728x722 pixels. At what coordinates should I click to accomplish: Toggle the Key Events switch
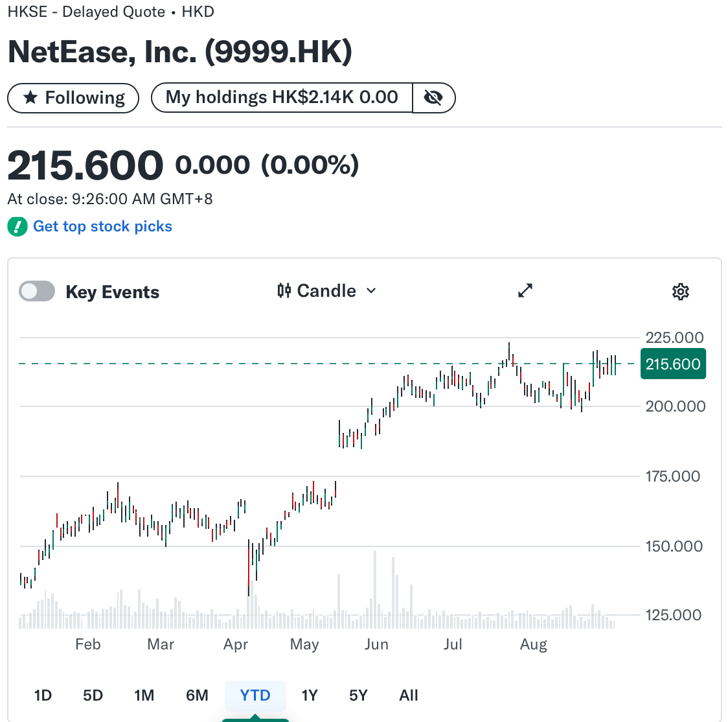[37, 291]
